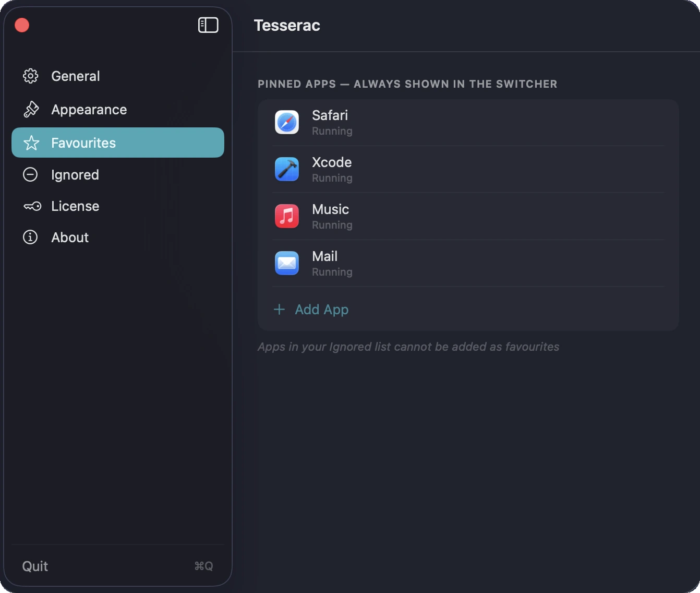Open the License section
Viewport: 700px width, 593px height.
click(x=118, y=206)
